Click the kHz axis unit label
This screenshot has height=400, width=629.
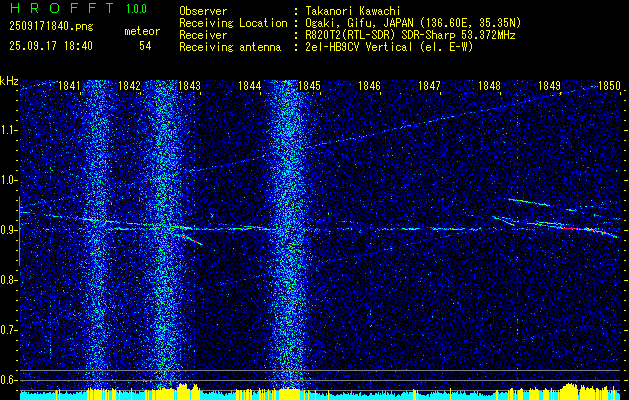pos(9,81)
